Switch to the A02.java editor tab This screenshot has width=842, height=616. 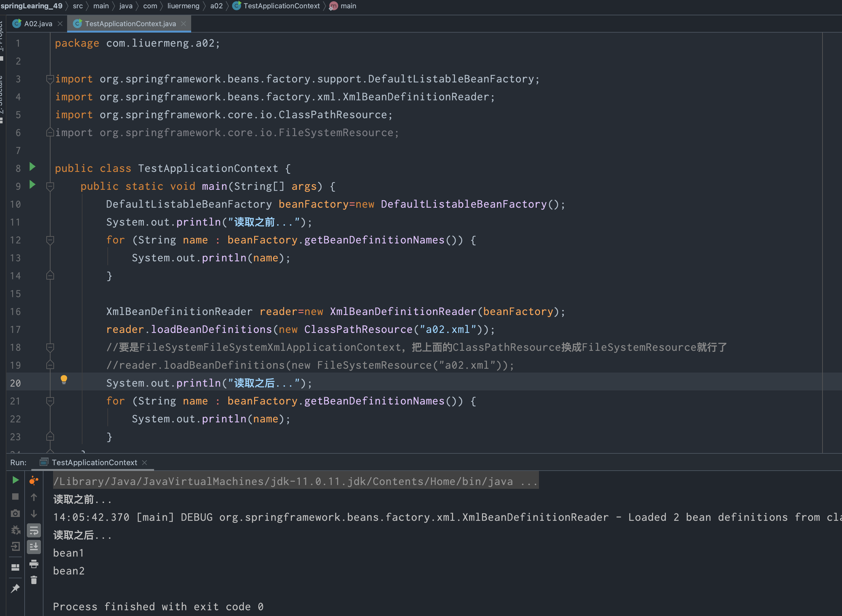tap(38, 24)
